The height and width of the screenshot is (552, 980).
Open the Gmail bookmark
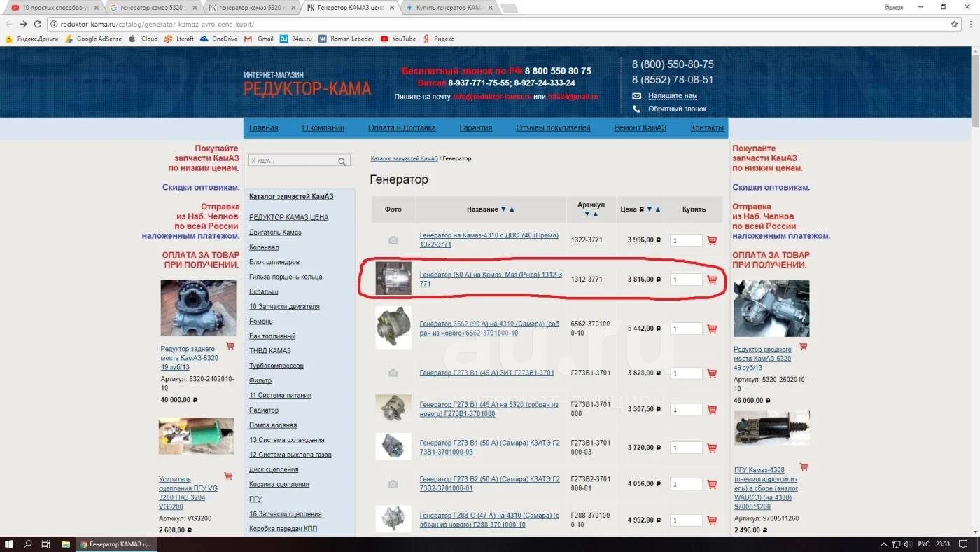point(259,39)
